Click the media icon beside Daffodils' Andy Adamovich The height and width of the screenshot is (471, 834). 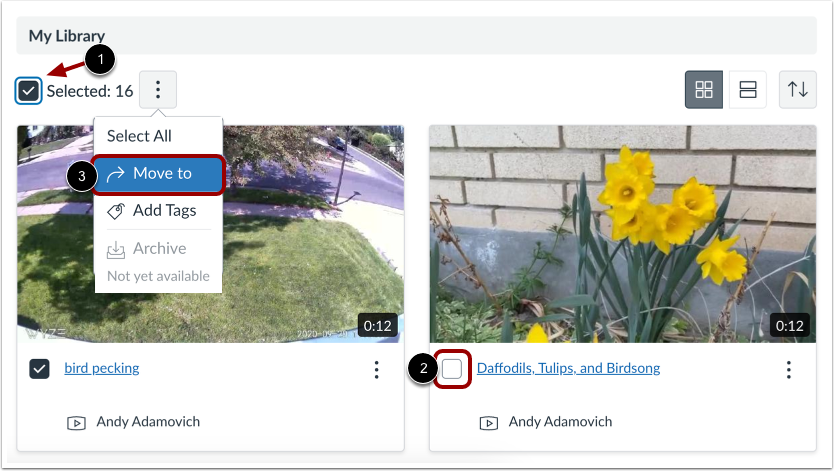pyautogui.click(x=489, y=423)
